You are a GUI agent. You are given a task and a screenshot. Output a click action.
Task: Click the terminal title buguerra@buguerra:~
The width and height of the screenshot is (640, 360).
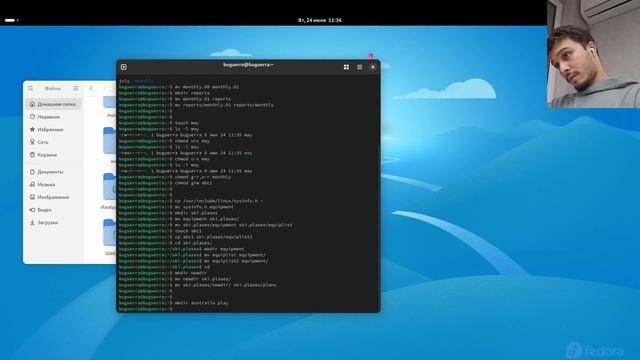[248, 65]
